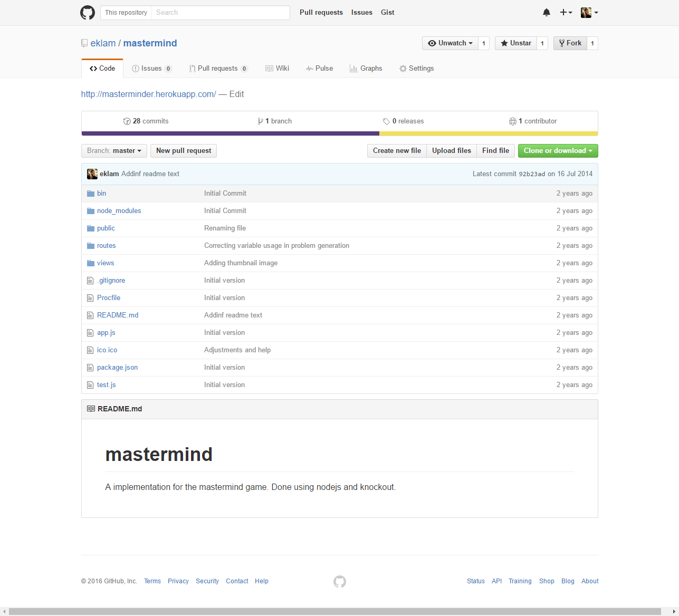Switch to the Wiki tab
The height and width of the screenshot is (616, 679).
(x=278, y=69)
